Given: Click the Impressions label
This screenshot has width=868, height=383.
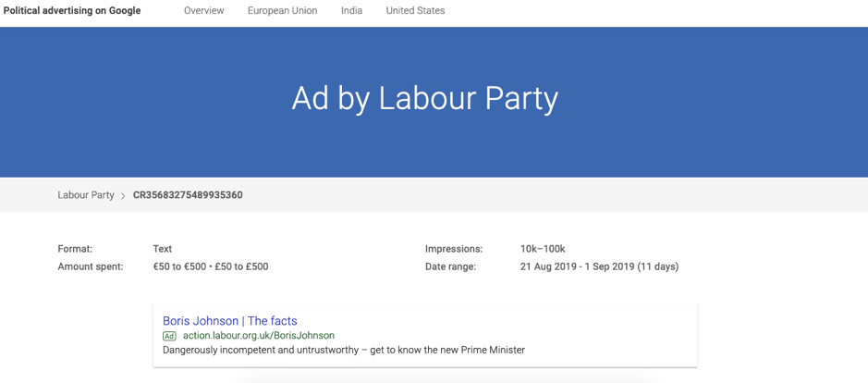Looking at the screenshot, I should coord(454,249).
